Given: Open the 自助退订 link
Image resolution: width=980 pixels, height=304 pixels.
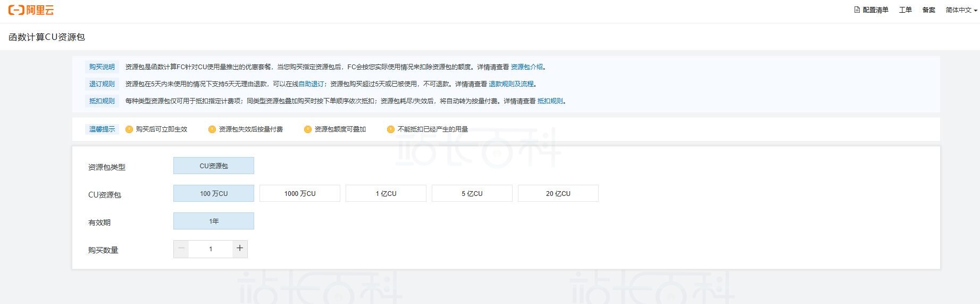Looking at the screenshot, I should (311, 84).
